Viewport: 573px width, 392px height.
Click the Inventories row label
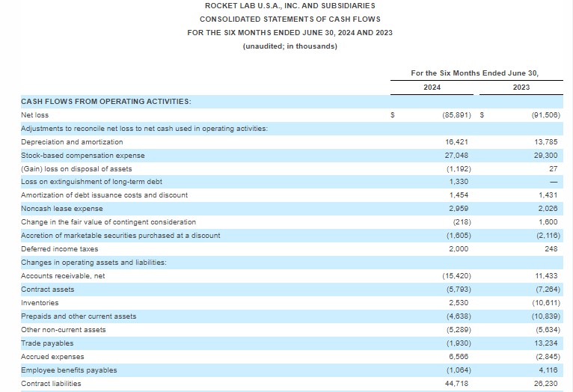coord(40,302)
